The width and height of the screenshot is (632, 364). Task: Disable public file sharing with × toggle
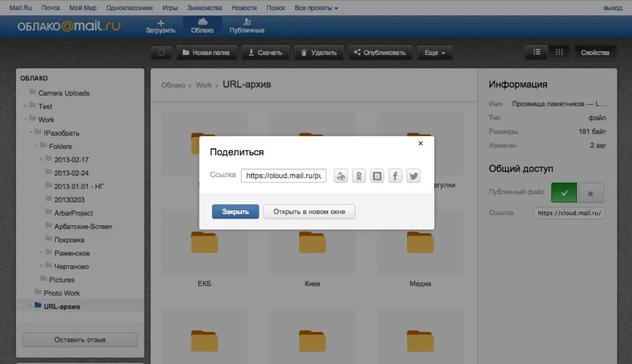point(590,192)
